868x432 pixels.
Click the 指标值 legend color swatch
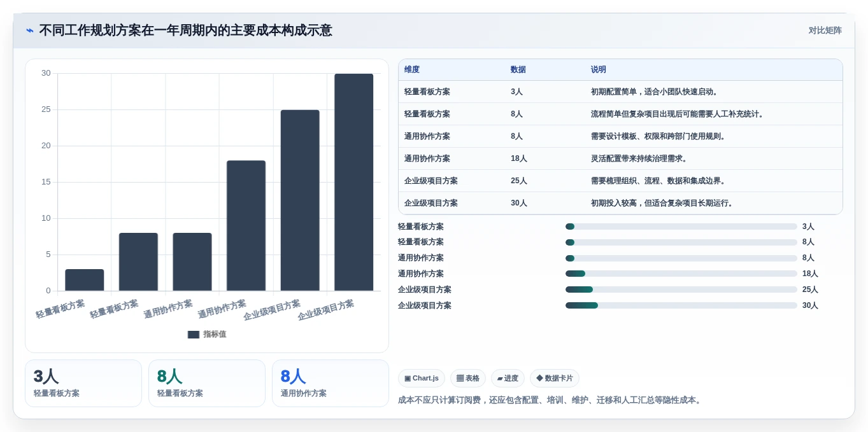(x=194, y=335)
